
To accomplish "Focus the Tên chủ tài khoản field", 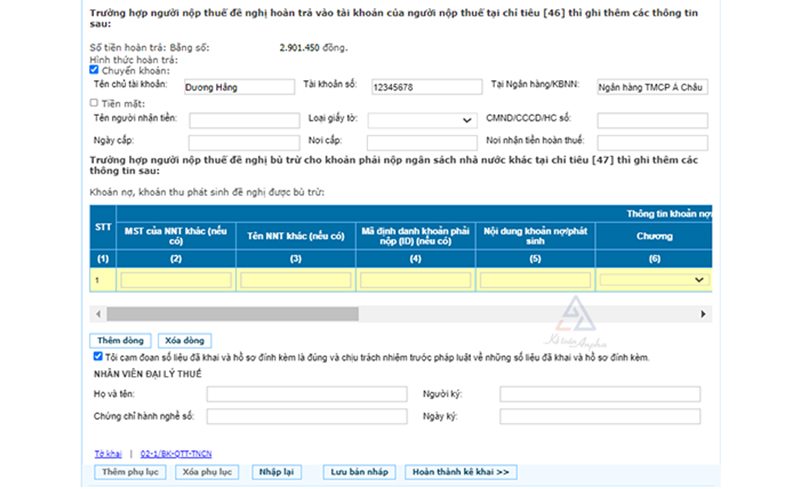I will point(239,87).
